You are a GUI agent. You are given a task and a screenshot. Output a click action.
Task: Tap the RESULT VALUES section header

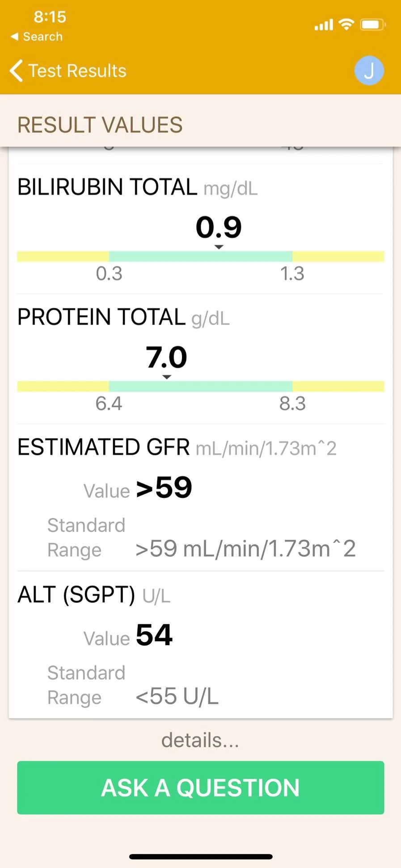[x=100, y=125]
